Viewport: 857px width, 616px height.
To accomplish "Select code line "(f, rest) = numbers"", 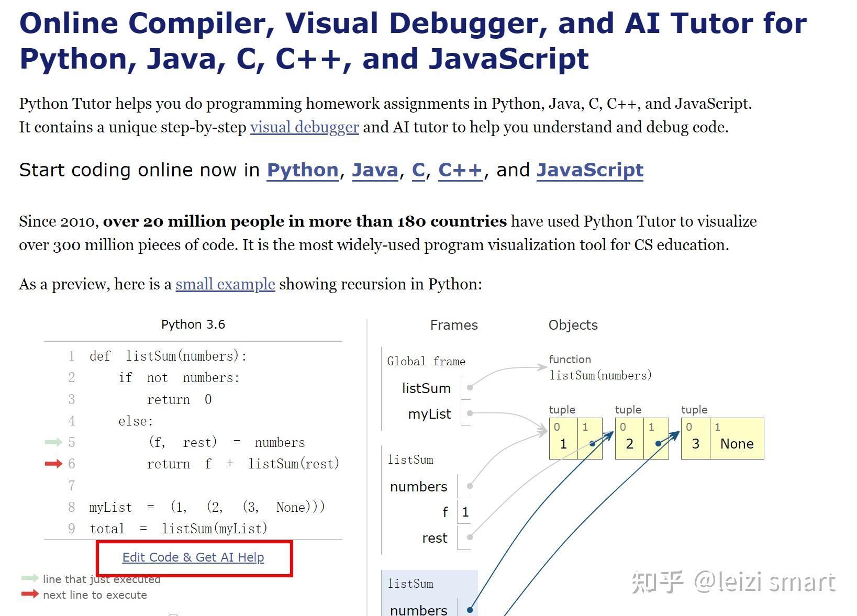I will pos(226,443).
